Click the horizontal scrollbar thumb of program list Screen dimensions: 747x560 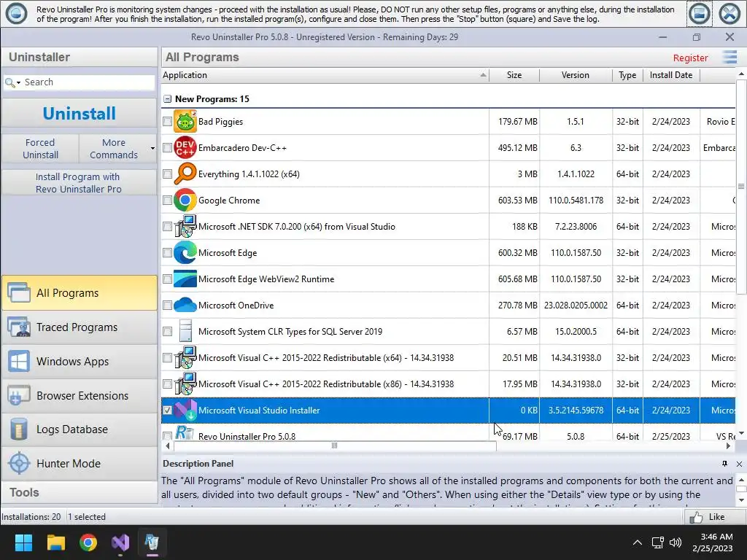335,446
